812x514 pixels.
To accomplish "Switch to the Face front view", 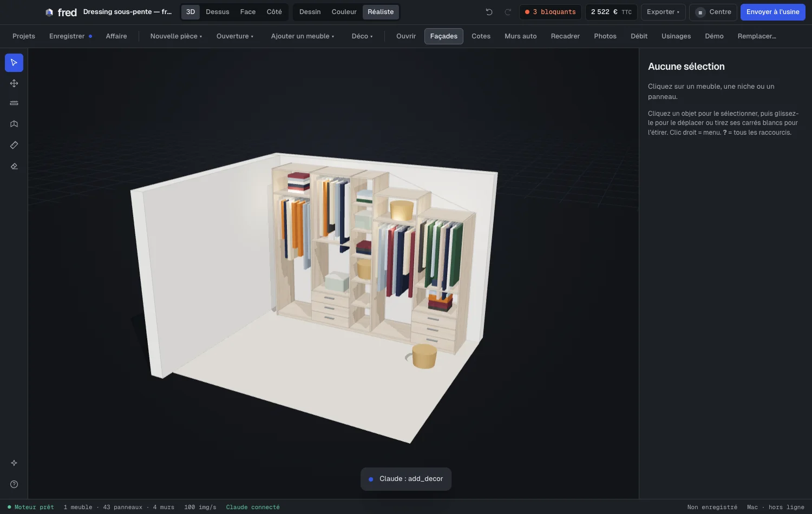I will pos(248,12).
